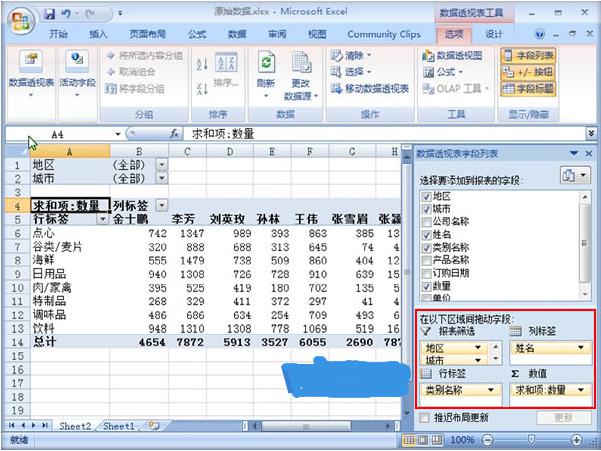The height and width of the screenshot is (451, 601).
Task: Open the 设计 ribbon tab
Action: pyautogui.click(x=494, y=34)
